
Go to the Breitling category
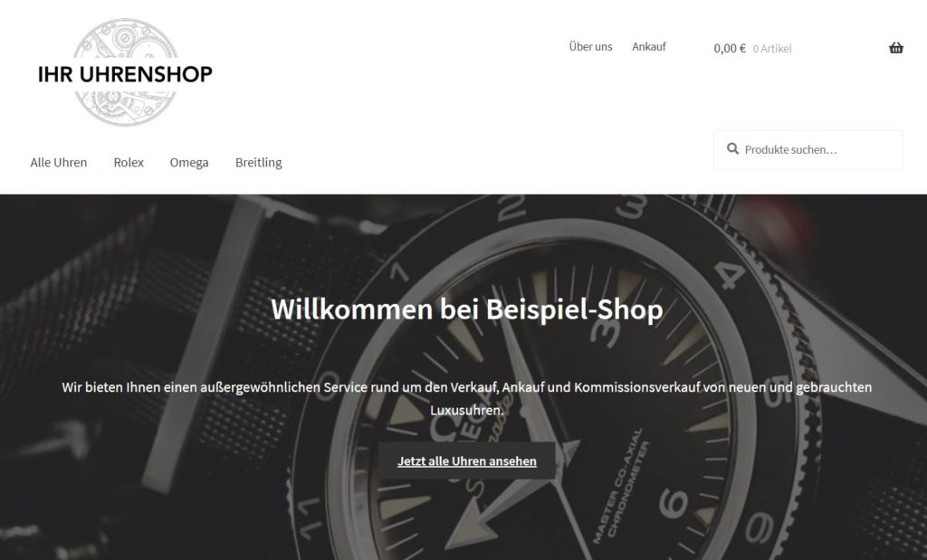pos(258,163)
